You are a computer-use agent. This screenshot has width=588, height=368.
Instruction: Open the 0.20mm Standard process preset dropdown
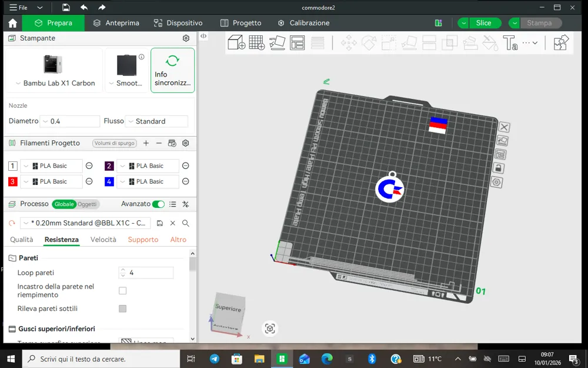[x=85, y=223]
